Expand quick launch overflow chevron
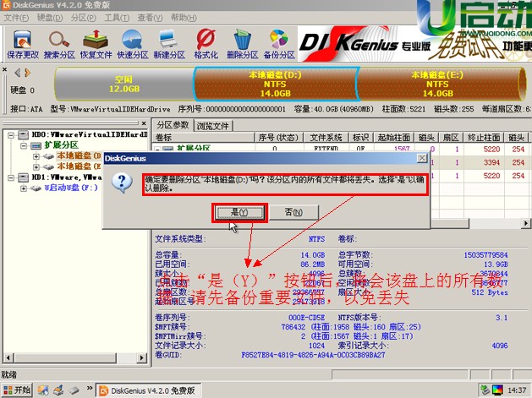 tap(90, 388)
